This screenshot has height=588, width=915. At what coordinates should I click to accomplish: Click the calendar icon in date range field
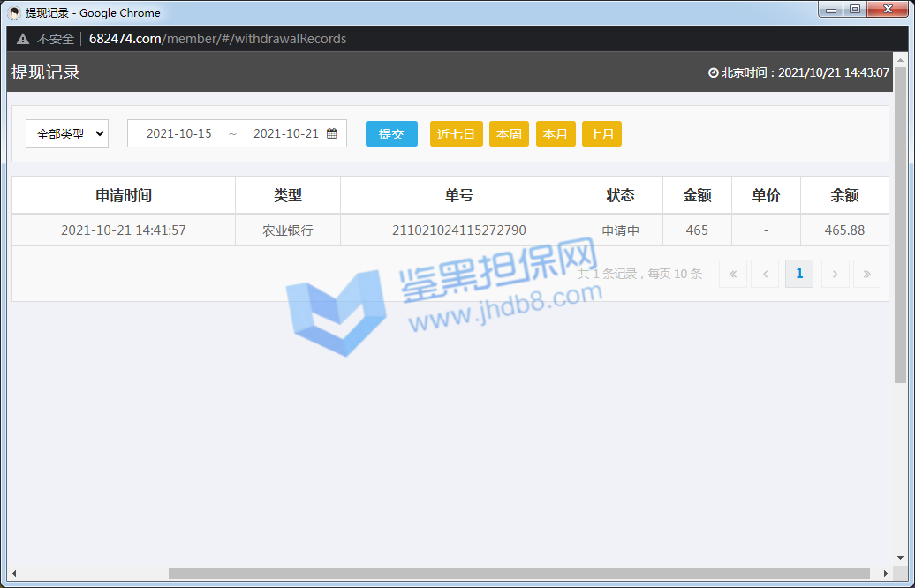[x=332, y=133]
